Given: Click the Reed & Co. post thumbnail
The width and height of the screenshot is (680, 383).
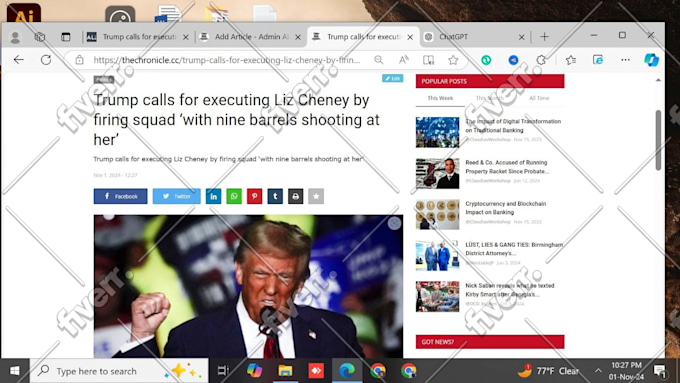Looking at the screenshot, I should click(437, 173).
